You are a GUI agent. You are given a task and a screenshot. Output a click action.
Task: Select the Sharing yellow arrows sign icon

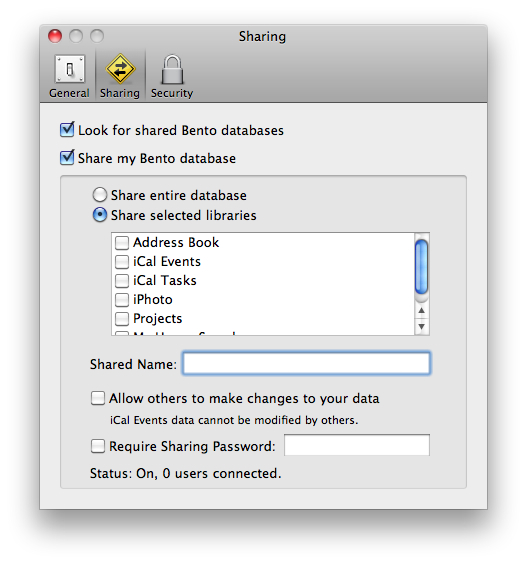coord(120,69)
